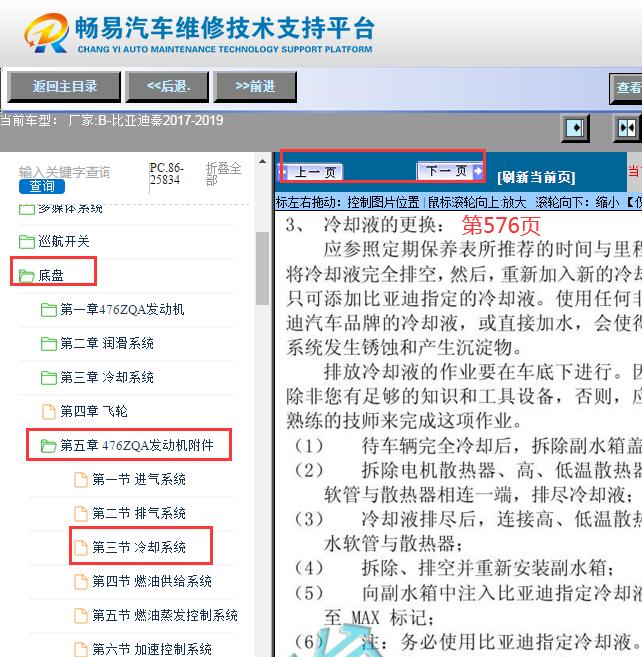
Task: Click the double-arrow panel collapse icon
Action: [x=626, y=127]
